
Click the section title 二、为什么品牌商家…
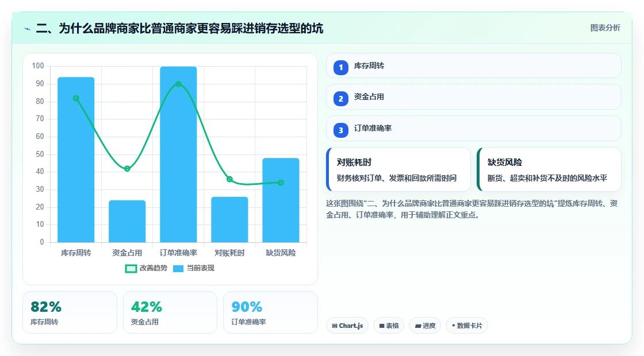[x=179, y=28]
